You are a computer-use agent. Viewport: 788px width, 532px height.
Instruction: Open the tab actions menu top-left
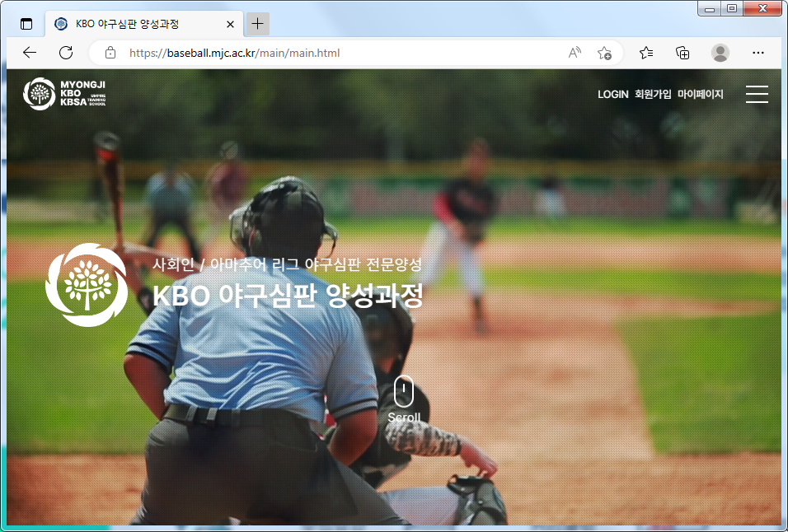(27, 23)
